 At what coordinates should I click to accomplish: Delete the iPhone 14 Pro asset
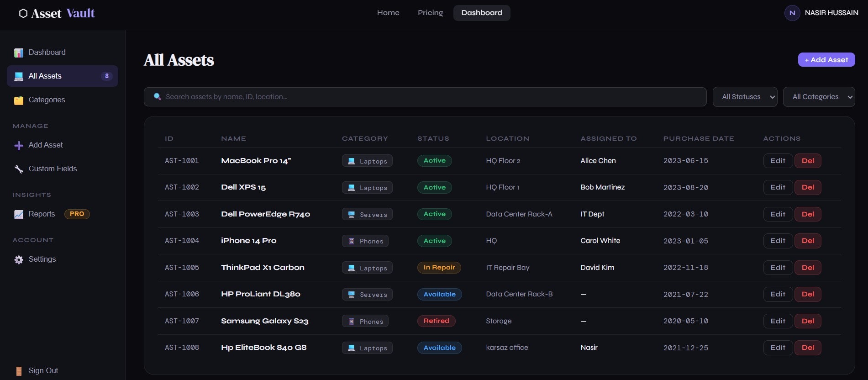click(x=808, y=241)
